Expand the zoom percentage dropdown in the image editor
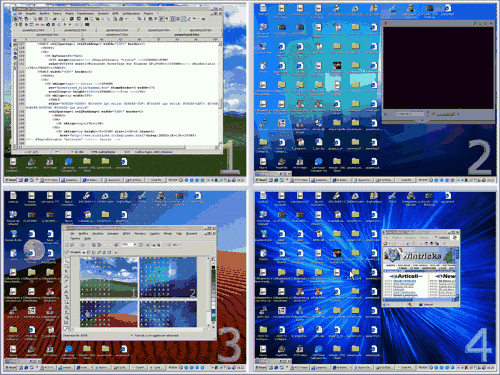This screenshot has height=375, width=500. pos(135,245)
